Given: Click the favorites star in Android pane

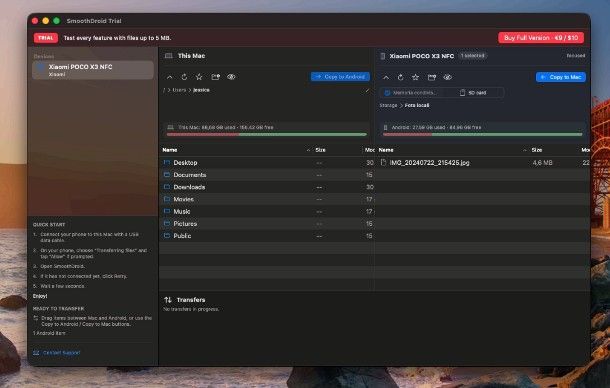Looking at the screenshot, I should point(415,77).
